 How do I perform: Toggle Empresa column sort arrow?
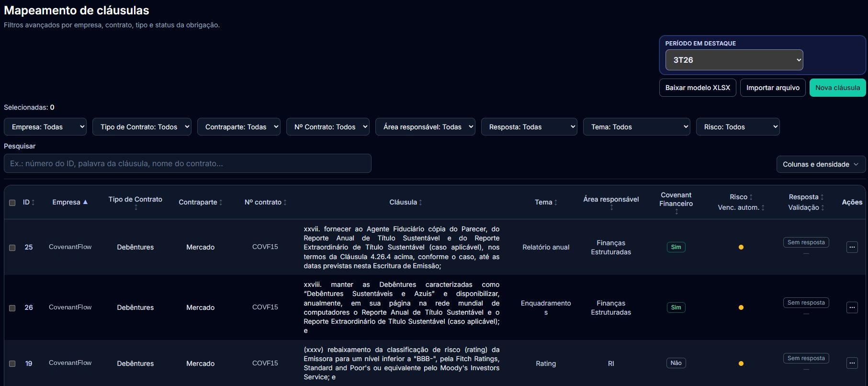pyautogui.click(x=85, y=202)
